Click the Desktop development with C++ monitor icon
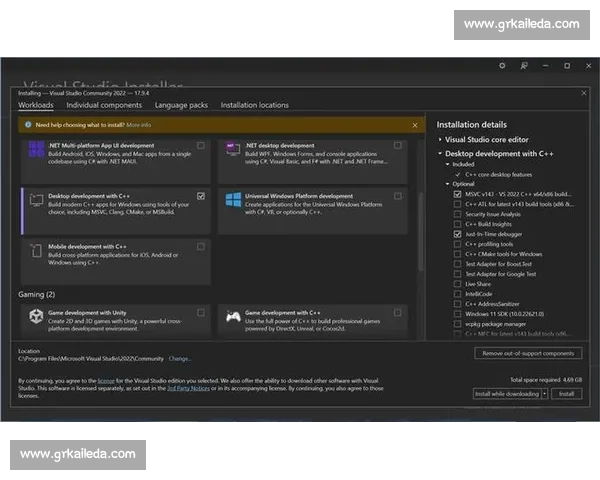The image size is (600, 480). click(x=36, y=200)
